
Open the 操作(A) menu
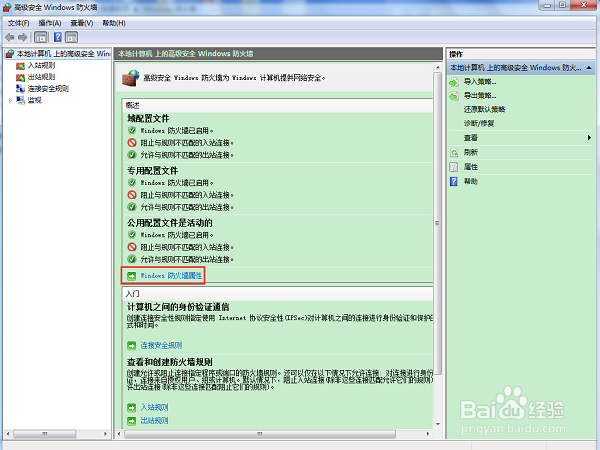pos(50,23)
